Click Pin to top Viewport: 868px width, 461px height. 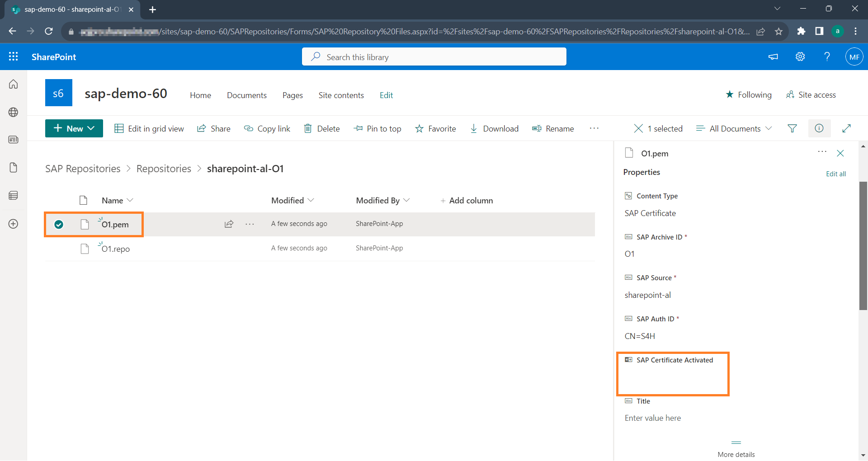[377, 128]
